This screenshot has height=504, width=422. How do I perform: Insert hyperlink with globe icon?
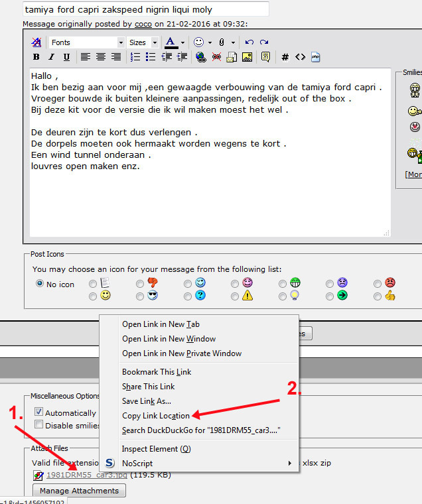201,57
